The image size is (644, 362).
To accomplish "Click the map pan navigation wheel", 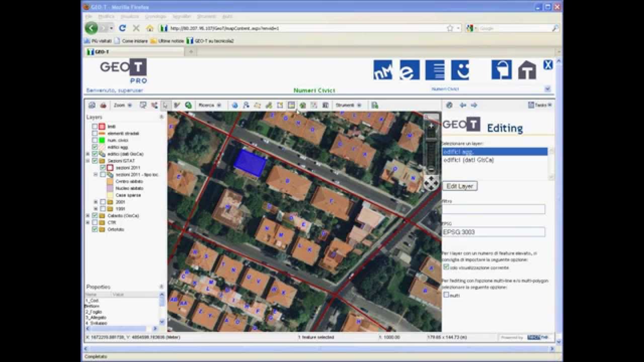I will click(x=431, y=183).
